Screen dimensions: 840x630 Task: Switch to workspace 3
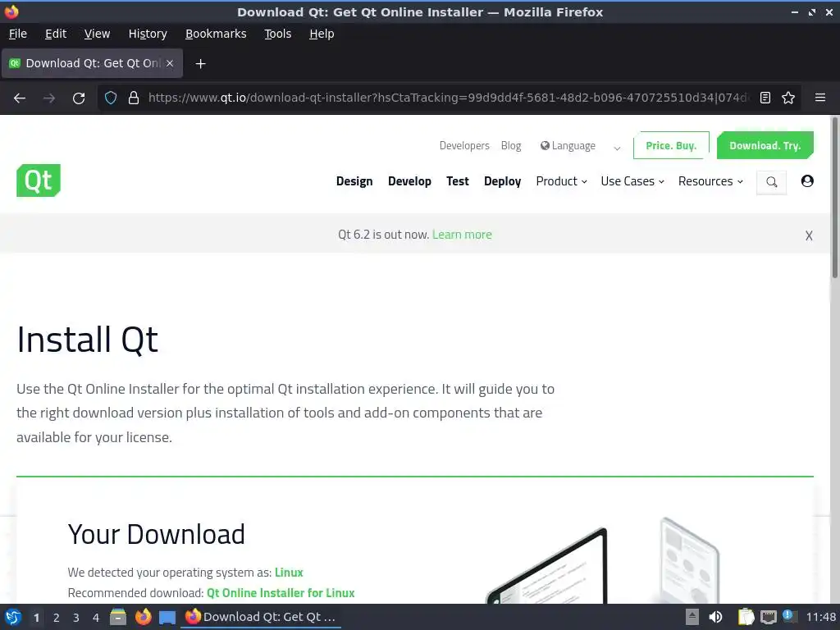tap(76, 618)
